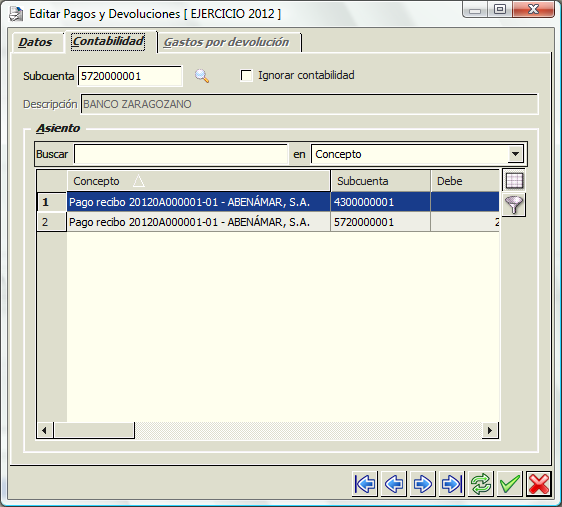This screenshot has height=507, width=562.
Task: Go to the next record arrow
Action: [423, 484]
